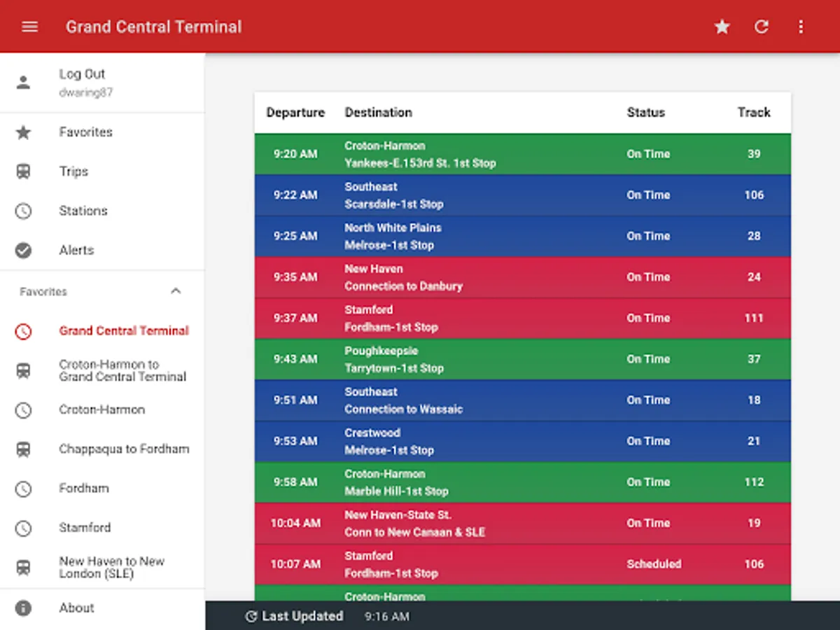Click the info icon next to About
This screenshot has height=630, width=840.
(23, 608)
